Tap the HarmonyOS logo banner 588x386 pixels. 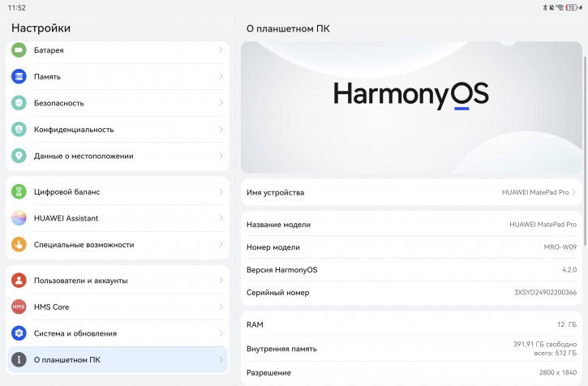point(411,107)
